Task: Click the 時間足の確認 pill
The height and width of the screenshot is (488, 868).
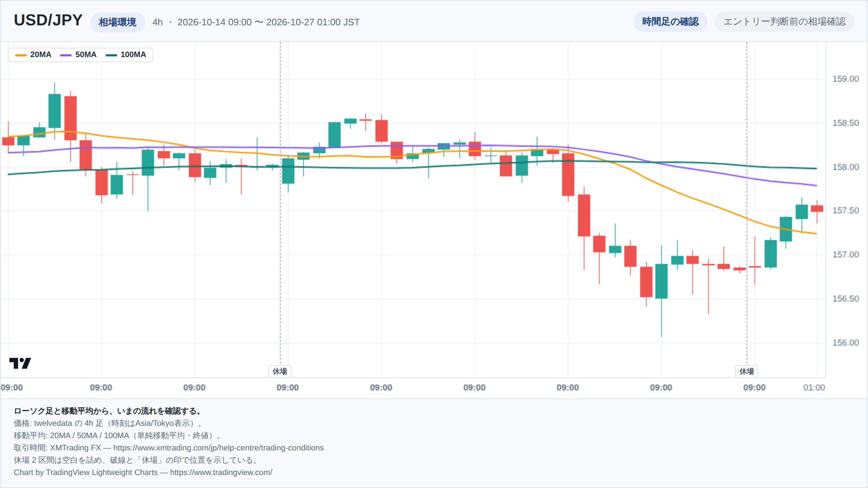Action: (670, 22)
